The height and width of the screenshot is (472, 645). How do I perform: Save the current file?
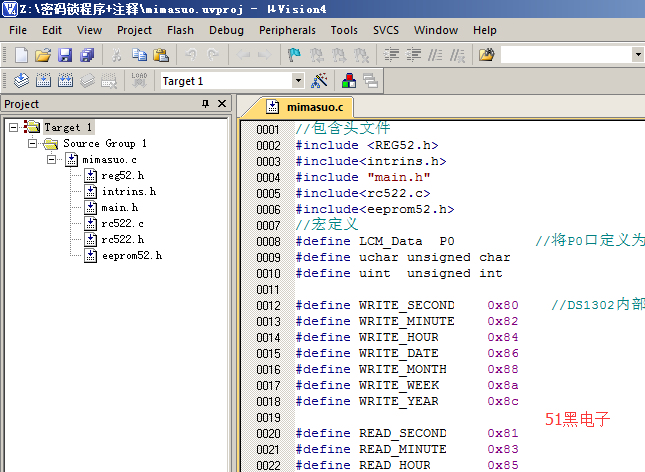[x=65, y=55]
